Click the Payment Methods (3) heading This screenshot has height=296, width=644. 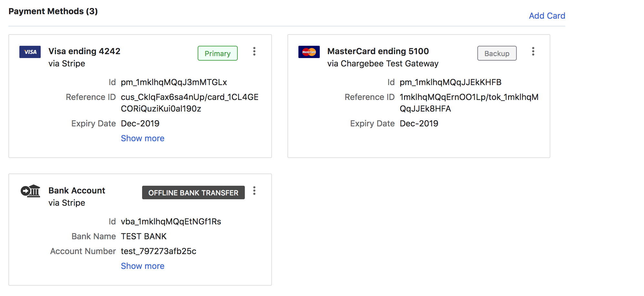(x=53, y=11)
